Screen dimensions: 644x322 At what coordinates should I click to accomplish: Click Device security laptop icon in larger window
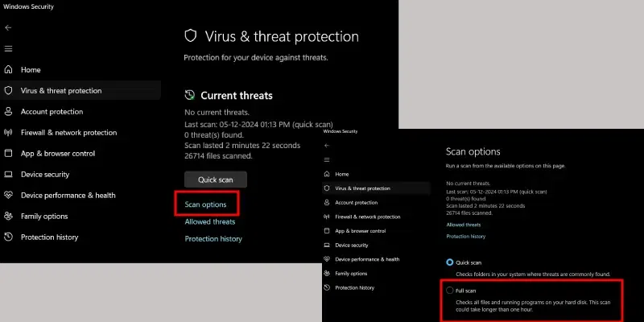tap(8, 174)
